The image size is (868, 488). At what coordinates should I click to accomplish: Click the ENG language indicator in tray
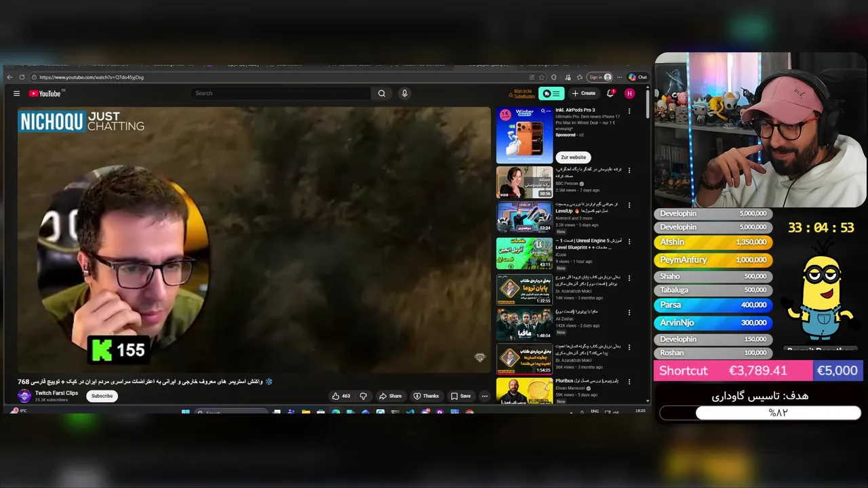click(594, 411)
